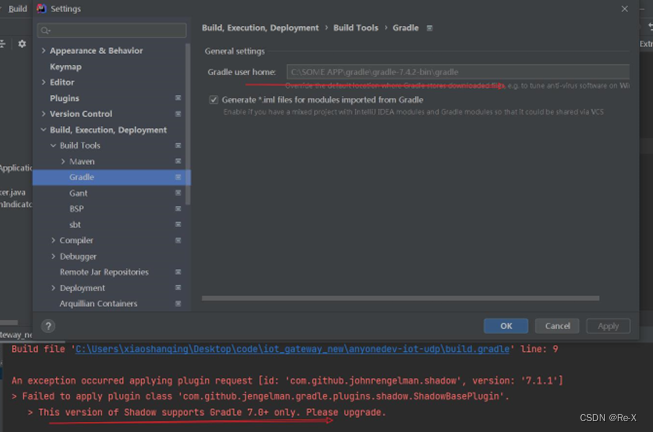Toggle Generate *.iml files checkbox
653x432 pixels.
214,100
